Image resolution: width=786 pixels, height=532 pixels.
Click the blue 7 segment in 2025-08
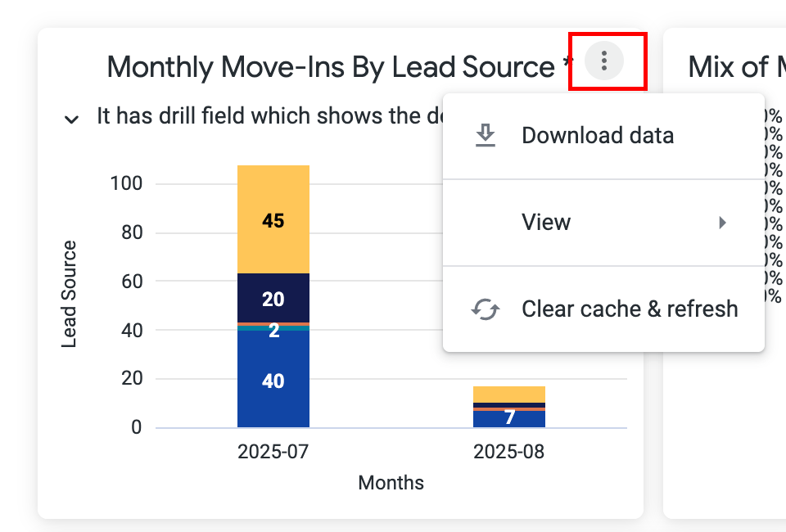coord(508,419)
